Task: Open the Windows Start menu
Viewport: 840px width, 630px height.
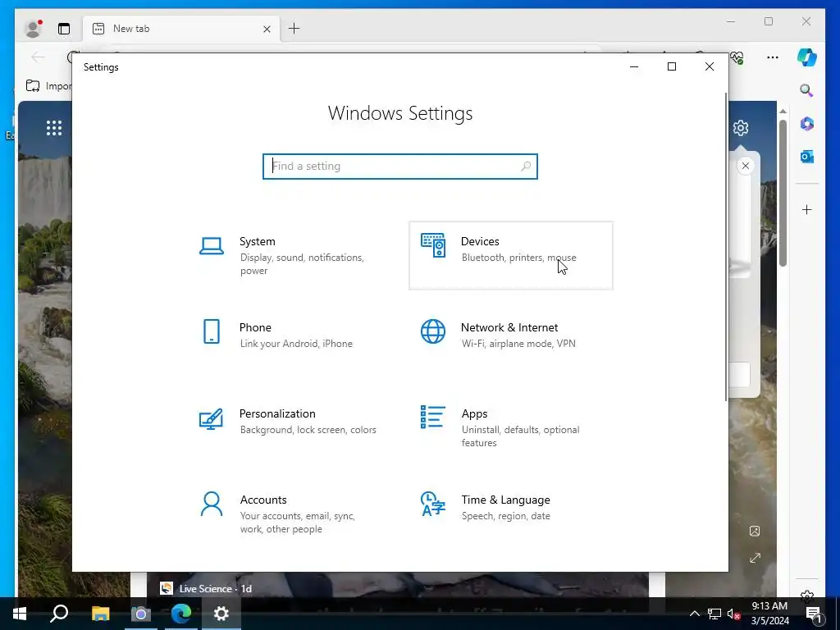Action: [x=20, y=614]
